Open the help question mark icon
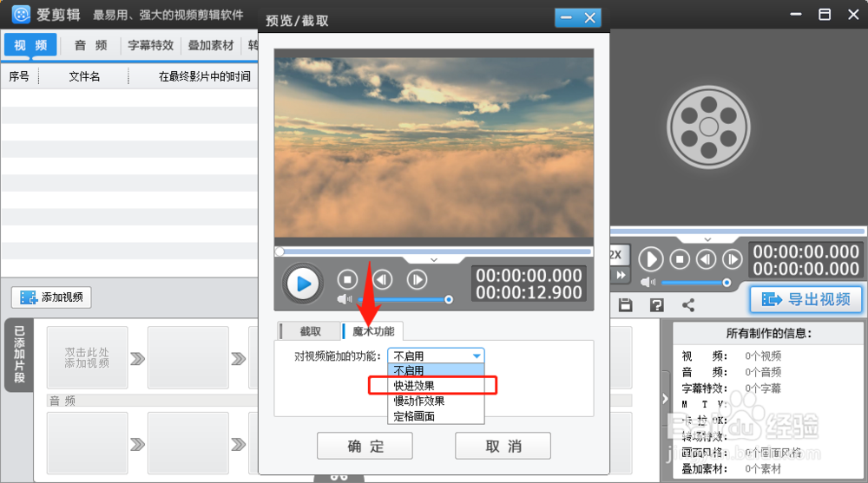This screenshot has width=868, height=483. pos(656,305)
